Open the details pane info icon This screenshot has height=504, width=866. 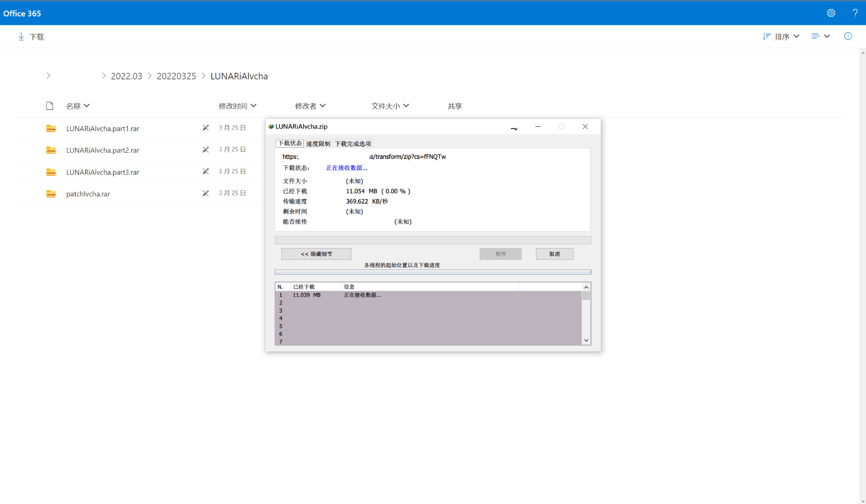[x=848, y=36]
